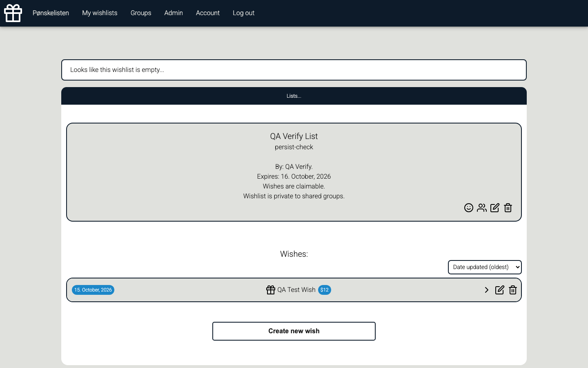Viewport: 588px width, 368px height.
Task: Select the QA Verify List title
Action: click(x=294, y=136)
